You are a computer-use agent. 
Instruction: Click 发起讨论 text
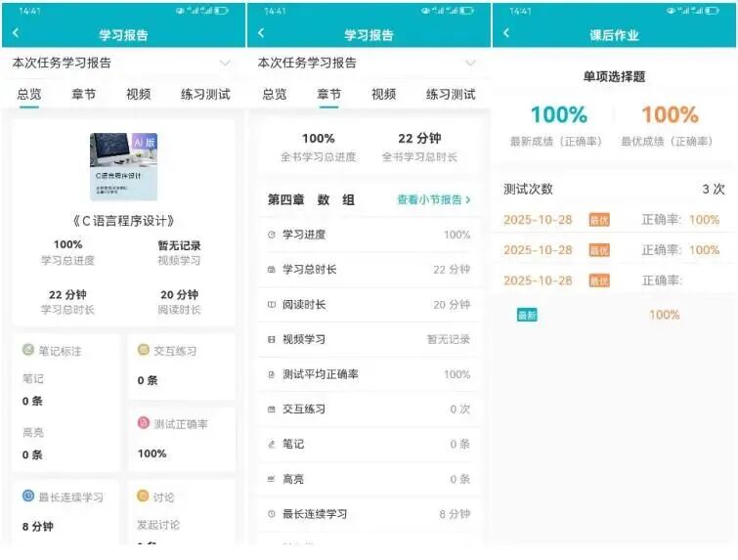click(158, 525)
